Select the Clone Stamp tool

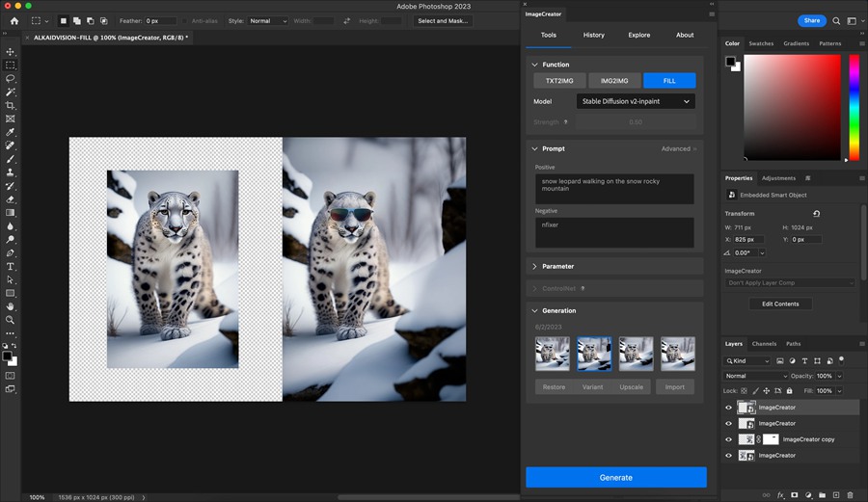(10, 172)
